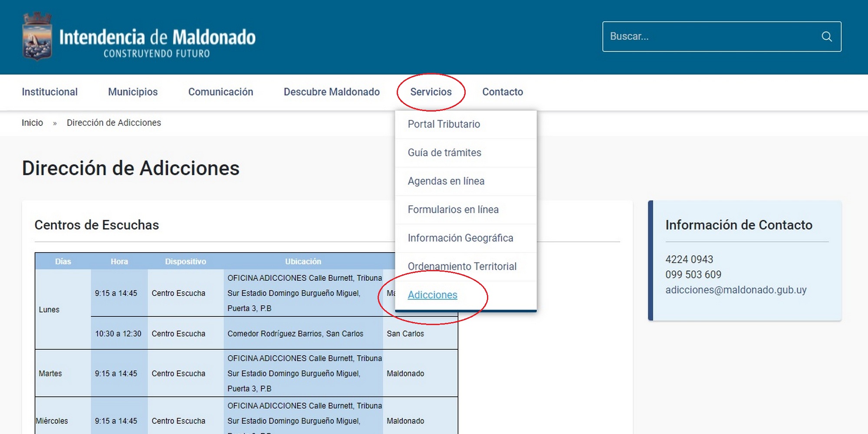
Task: Return to Inicio via breadcrumb
Action: click(x=32, y=123)
